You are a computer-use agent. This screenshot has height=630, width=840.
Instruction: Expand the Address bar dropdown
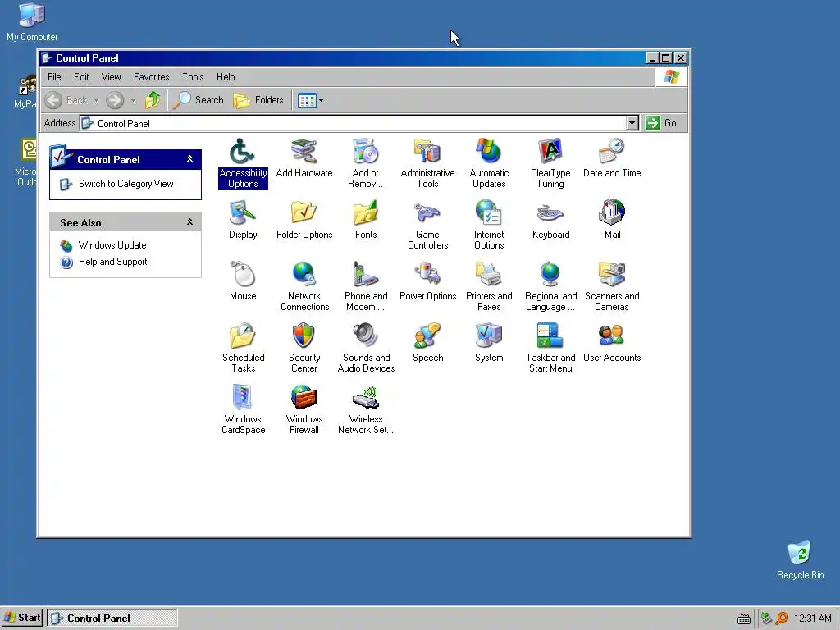[632, 123]
